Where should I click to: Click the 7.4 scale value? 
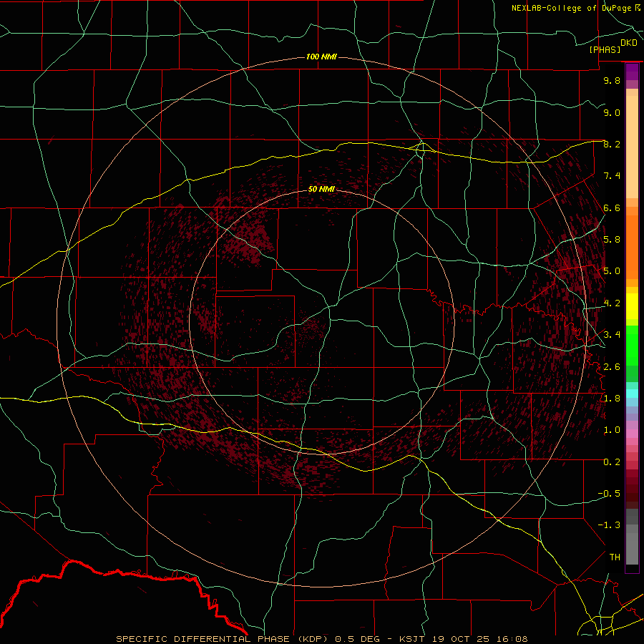click(612, 176)
